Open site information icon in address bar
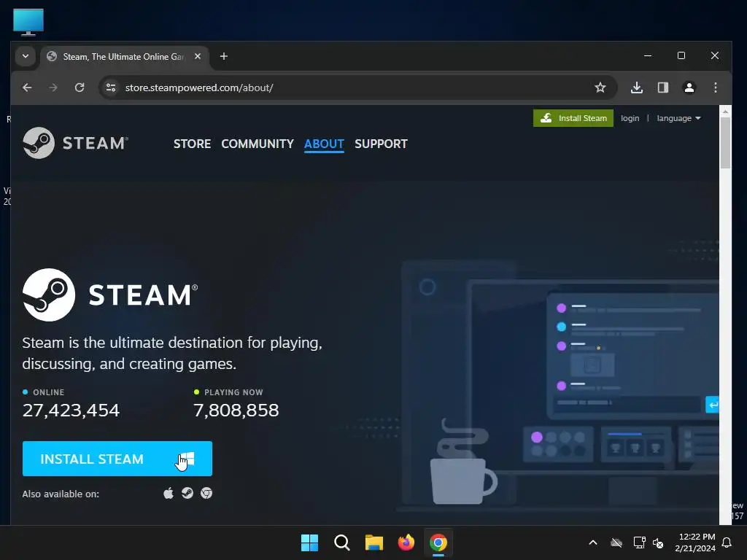Image resolution: width=747 pixels, height=560 pixels. tap(111, 87)
